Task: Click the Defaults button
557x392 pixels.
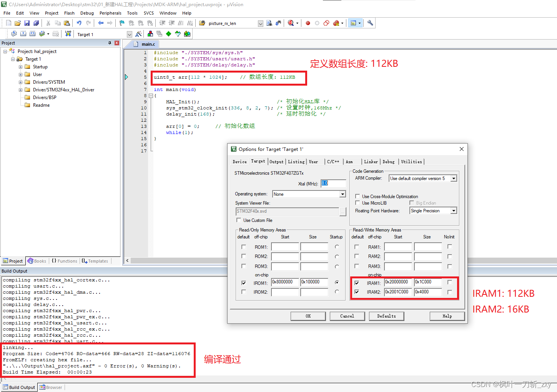Action: 386,316
